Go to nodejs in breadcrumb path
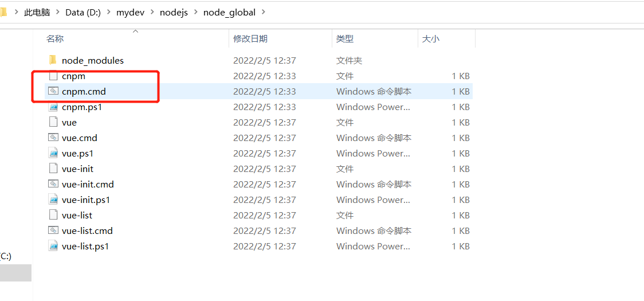The width and height of the screenshot is (644, 301). pos(174,13)
